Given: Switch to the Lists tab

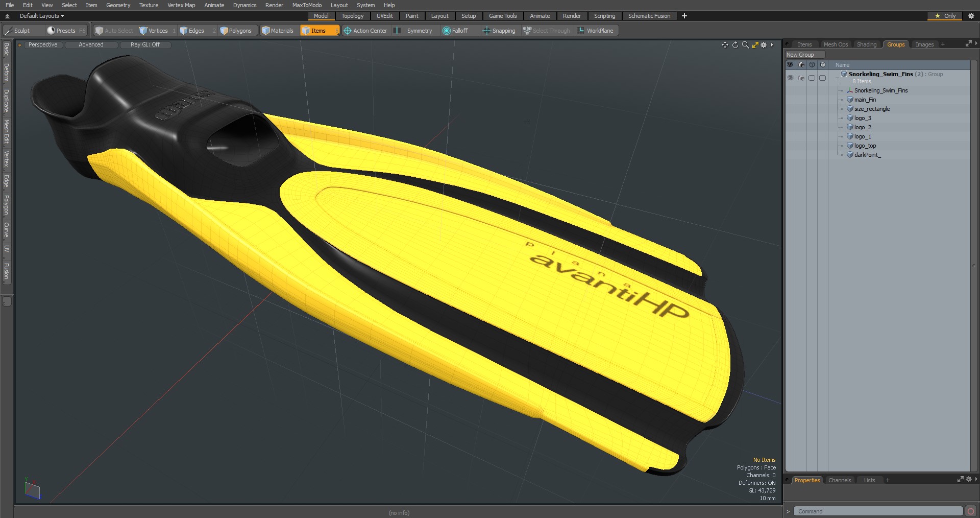Looking at the screenshot, I should (x=869, y=480).
